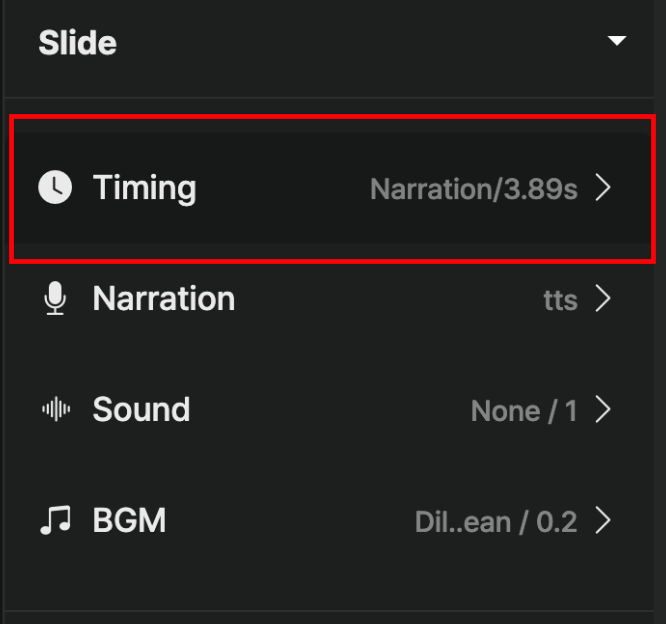Click the Dil..ean / 0.2 BGM value
666x624 pixels.
(496, 522)
